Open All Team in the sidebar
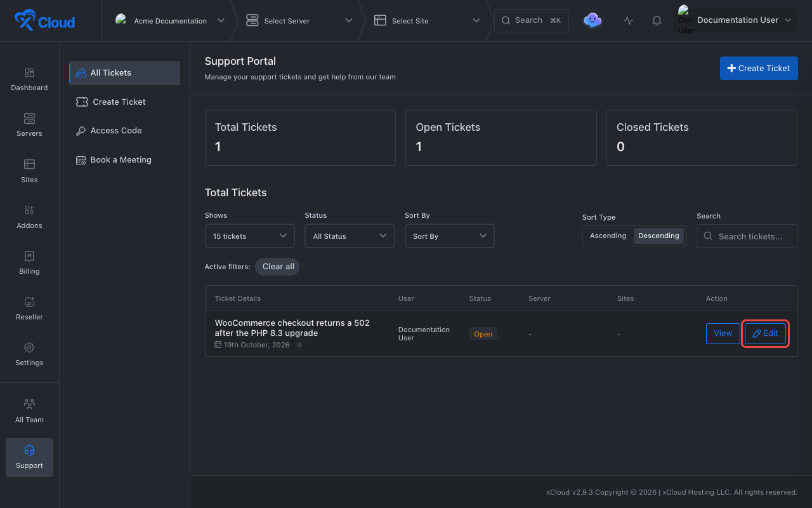The width and height of the screenshot is (812, 508). pos(29,411)
